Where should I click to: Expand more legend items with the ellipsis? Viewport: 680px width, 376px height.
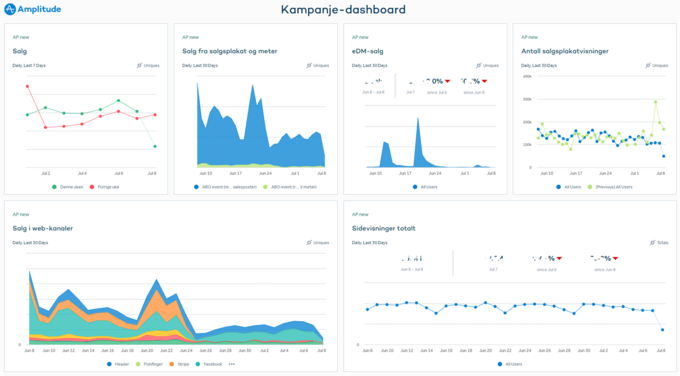(x=232, y=364)
